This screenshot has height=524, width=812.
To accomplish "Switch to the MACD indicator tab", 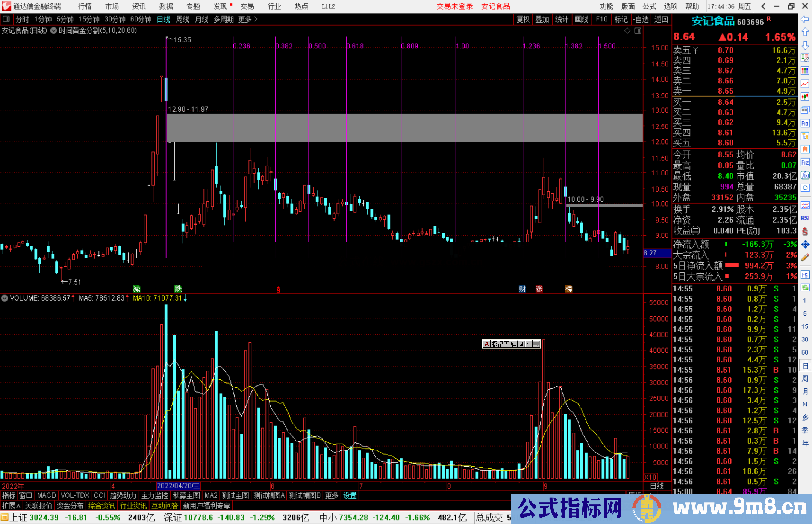I will (46, 495).
